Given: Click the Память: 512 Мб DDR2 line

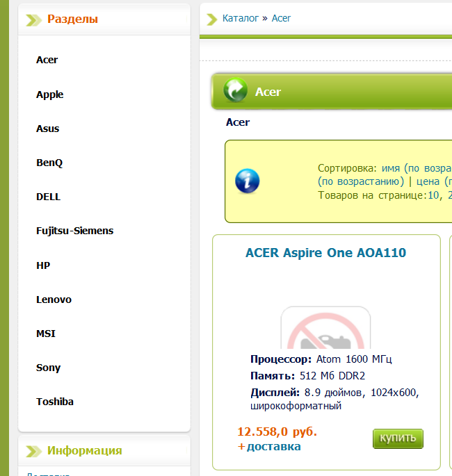Looking at the screenshot, I should tap(307, 376).
